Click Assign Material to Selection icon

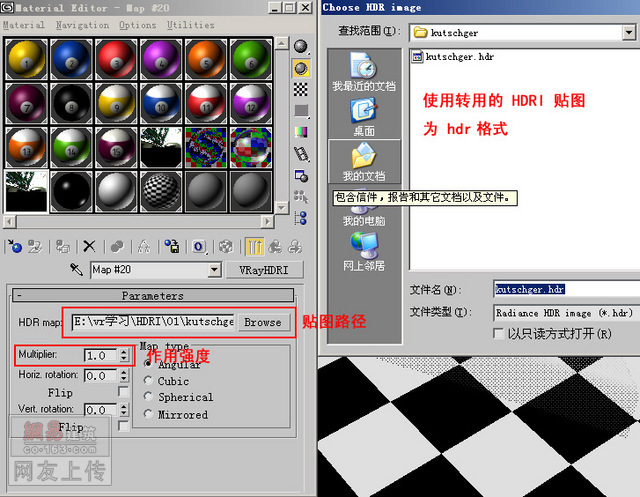tap(62, 246)
